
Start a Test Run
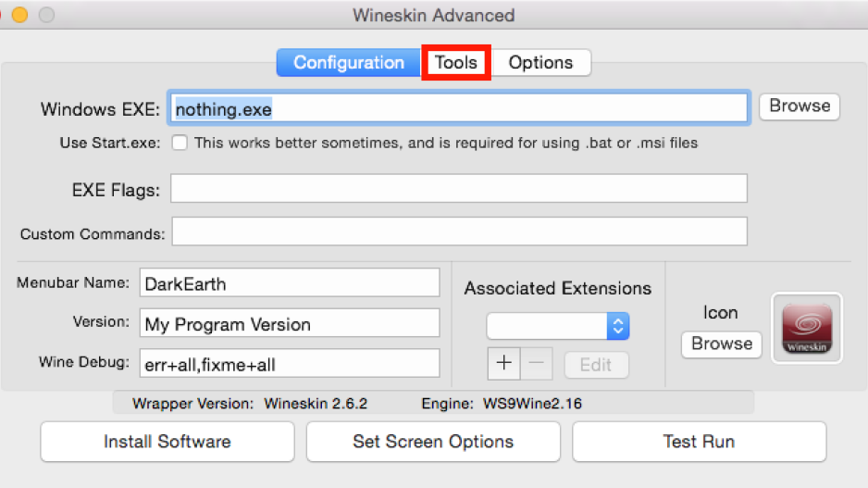tap(700, 442)
